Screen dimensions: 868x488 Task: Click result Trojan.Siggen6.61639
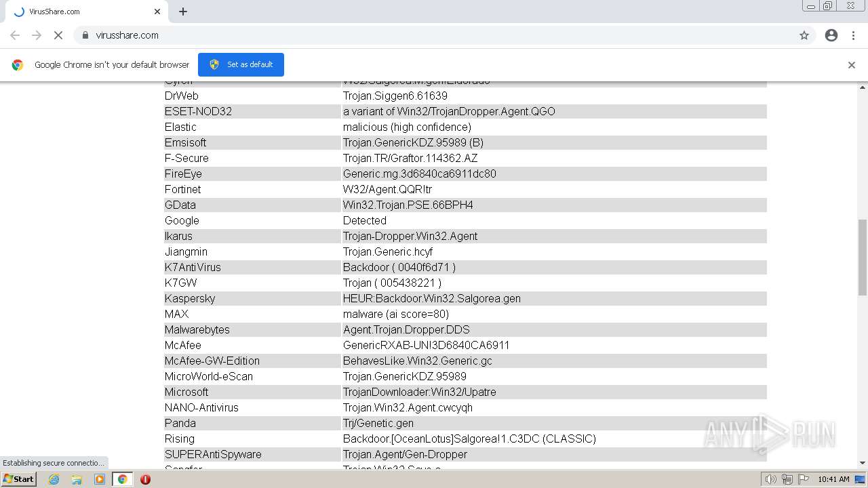pyautogui.click(x=395, y=96)
